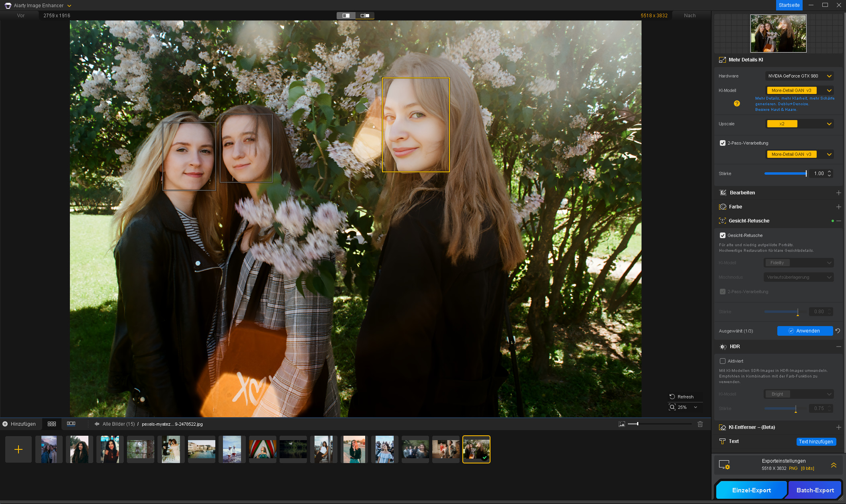Click the Hinzufügen add button

tap(19, 424)
